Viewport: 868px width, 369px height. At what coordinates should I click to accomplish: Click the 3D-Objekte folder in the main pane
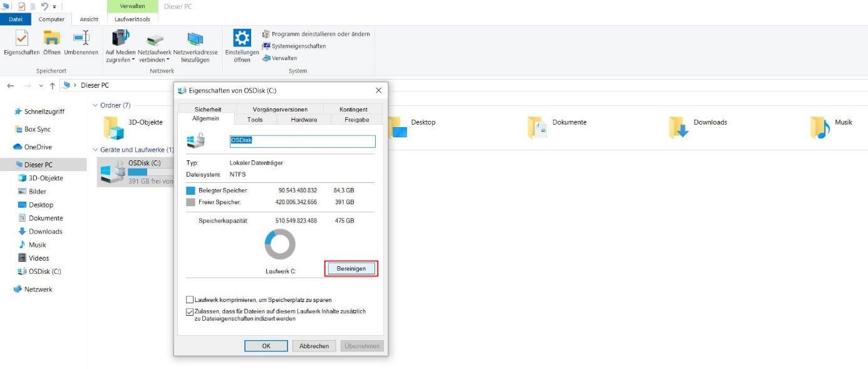(133, 127)
